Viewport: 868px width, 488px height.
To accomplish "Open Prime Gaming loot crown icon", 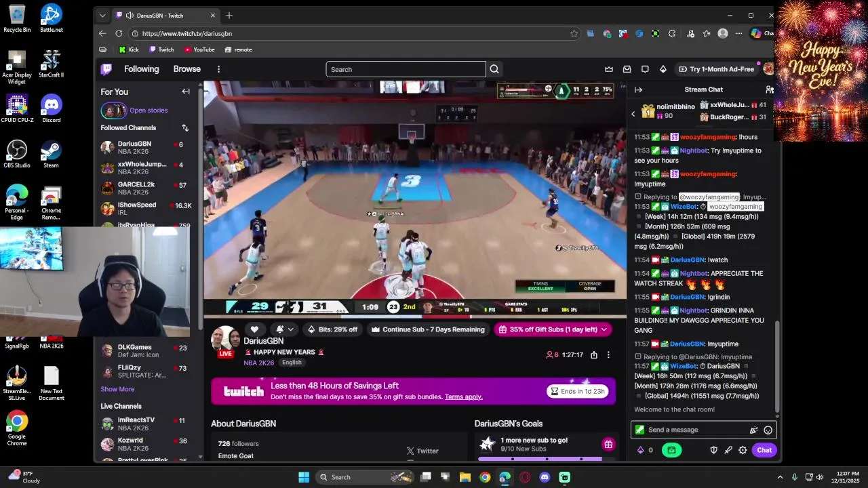I will (x=609, y=69).
